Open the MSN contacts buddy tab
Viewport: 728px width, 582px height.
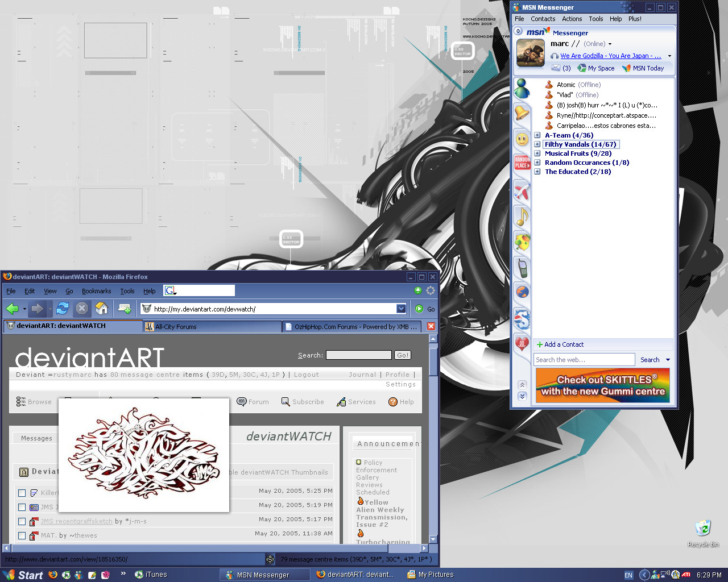tap(522, 89)
